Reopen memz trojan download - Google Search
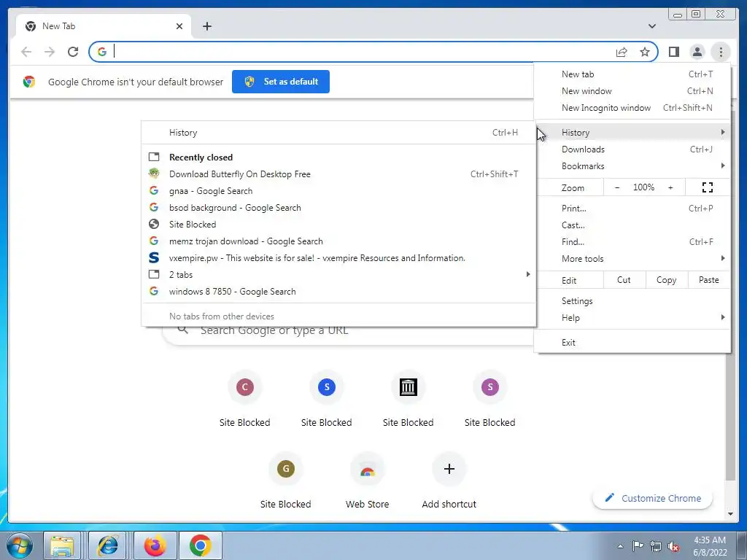 338,241
